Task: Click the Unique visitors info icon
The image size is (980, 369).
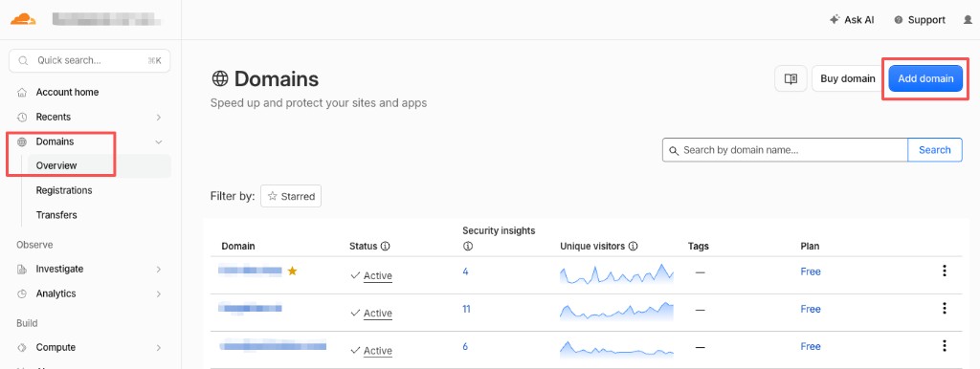Action: click(634, 246)
